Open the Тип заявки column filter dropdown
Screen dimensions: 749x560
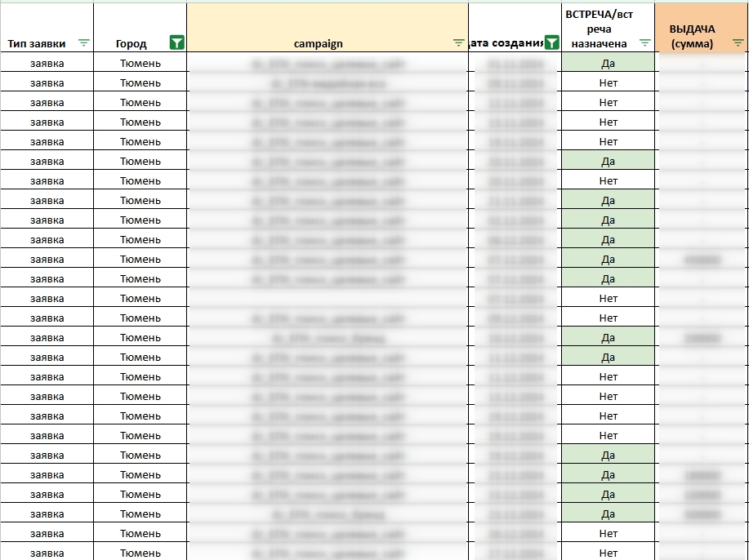[83, 43]
